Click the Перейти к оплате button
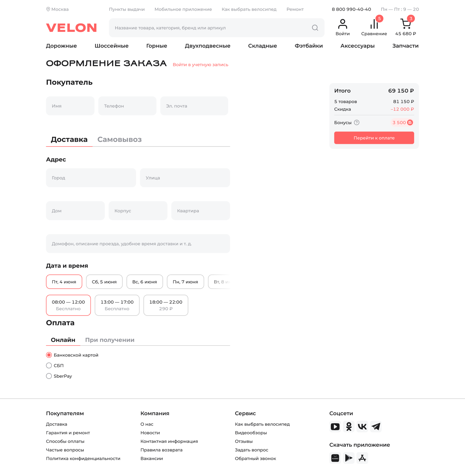The image size is (465, 476). pos(374,138)
